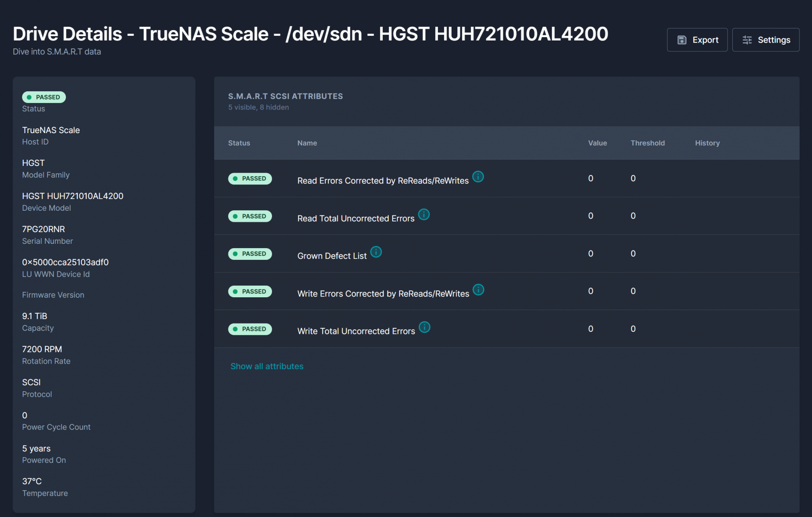Viewport: 812px width, 517px height.
Task: Click info icon for Read Errors Corrected
Action: [478, 177]
